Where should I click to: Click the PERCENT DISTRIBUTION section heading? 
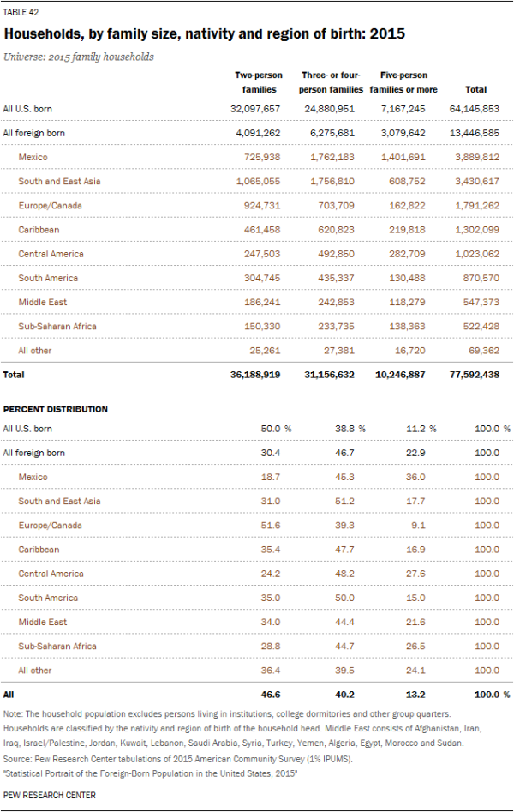[56, 409]
